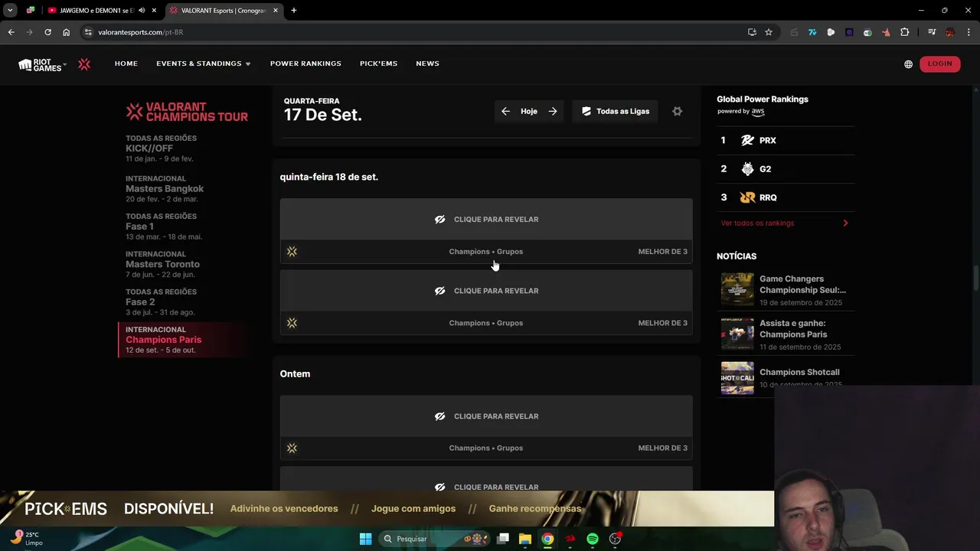Open the Chrome tab search dropdown

coord(10,11)
